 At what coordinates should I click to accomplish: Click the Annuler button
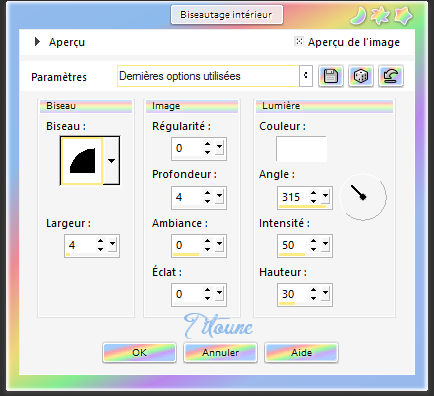[220, 352]
